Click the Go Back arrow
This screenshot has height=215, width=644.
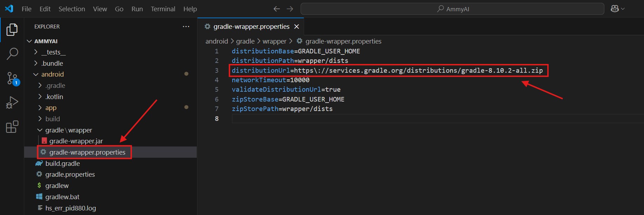(x=277, y=9)
